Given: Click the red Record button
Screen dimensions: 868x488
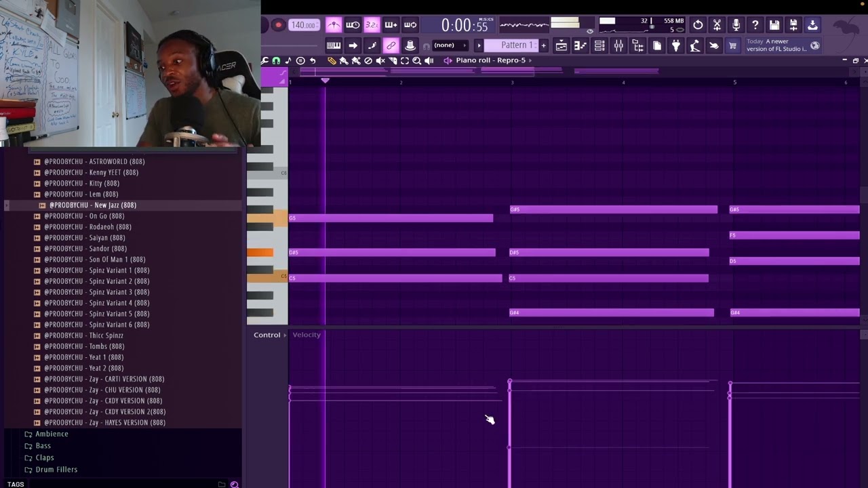Looking at the screenshot, I should tap(278, 25).
